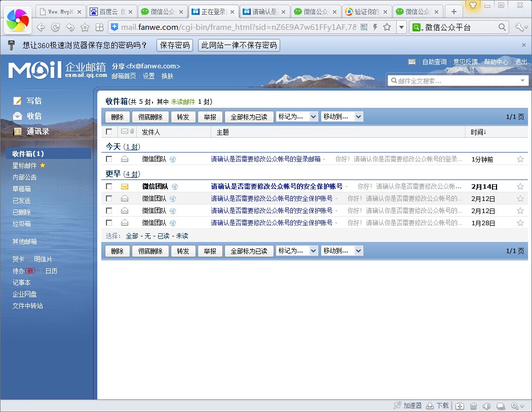Click the 360 browser logo
The height and width of the screenshot is (412, 532).
click(x=18, y=20)
